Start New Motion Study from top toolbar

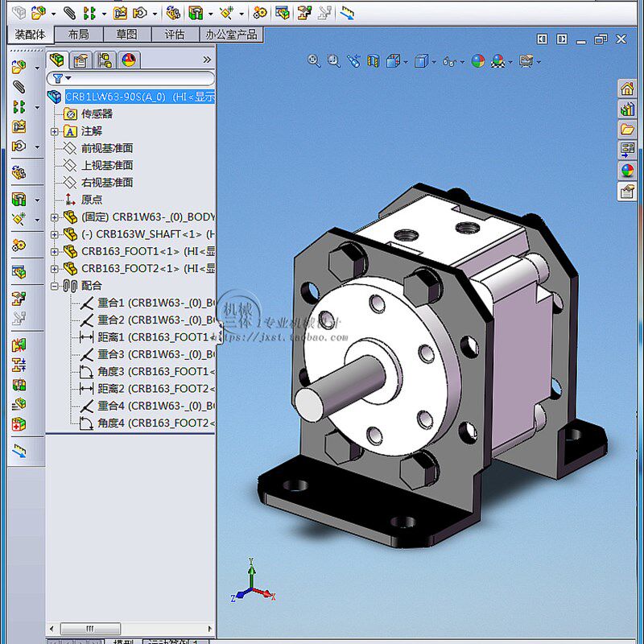coord(259,13)
